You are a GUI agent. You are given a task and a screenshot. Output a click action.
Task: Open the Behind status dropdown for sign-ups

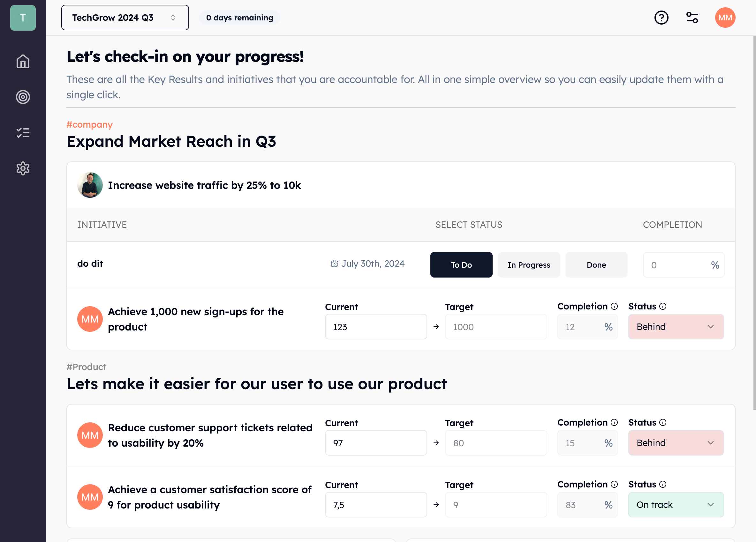click(676, 326)
